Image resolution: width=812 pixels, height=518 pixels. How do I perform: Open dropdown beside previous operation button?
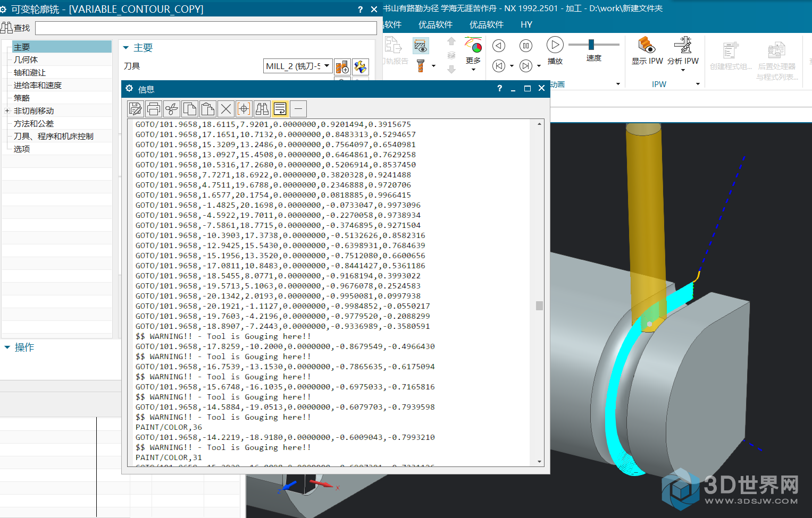tap(512, 66)
